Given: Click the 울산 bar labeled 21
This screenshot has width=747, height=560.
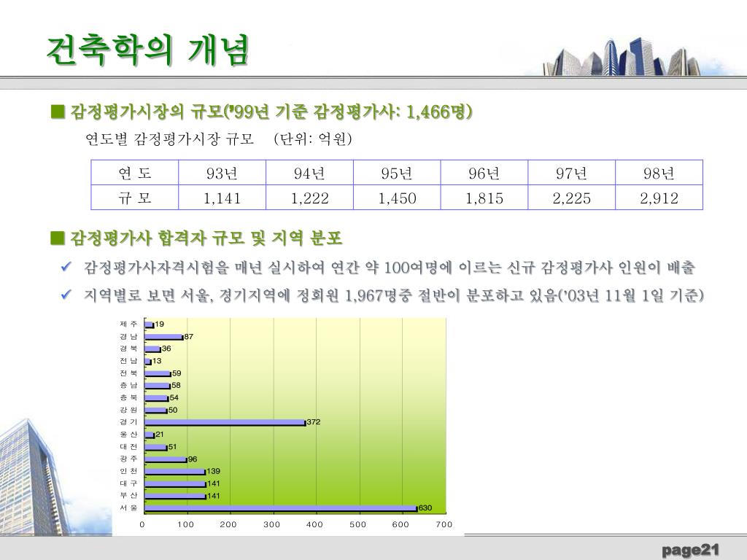Looking at the screenshot, I should (150, 435).
